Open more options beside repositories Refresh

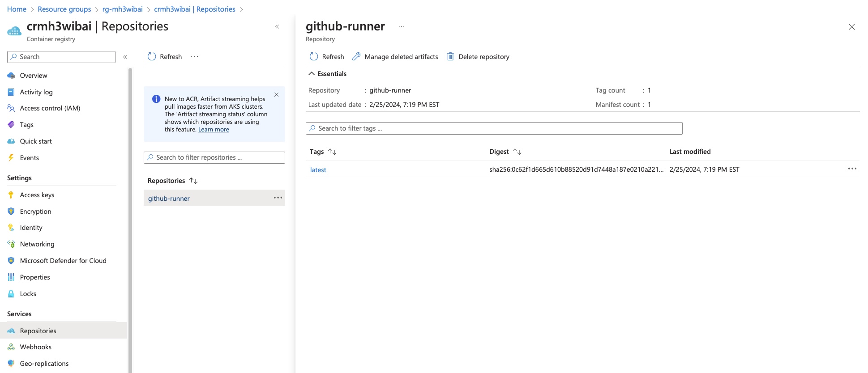tap(194, 56)
